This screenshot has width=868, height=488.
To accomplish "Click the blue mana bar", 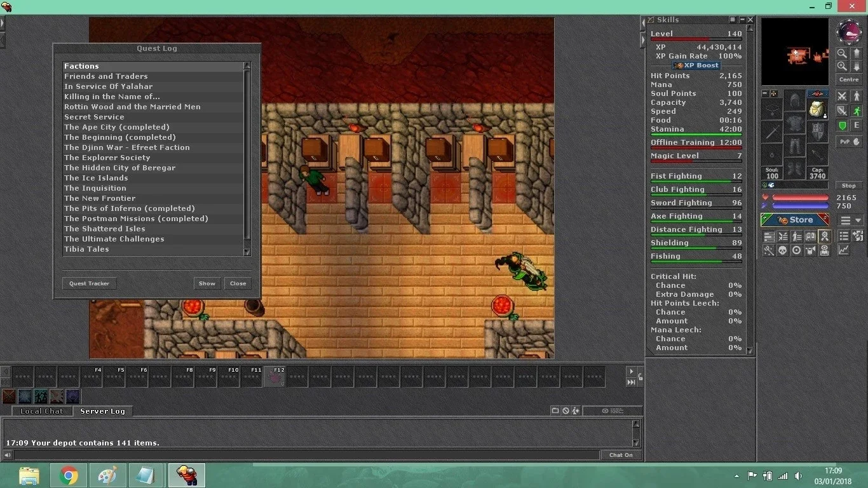I will pos(800,206).
